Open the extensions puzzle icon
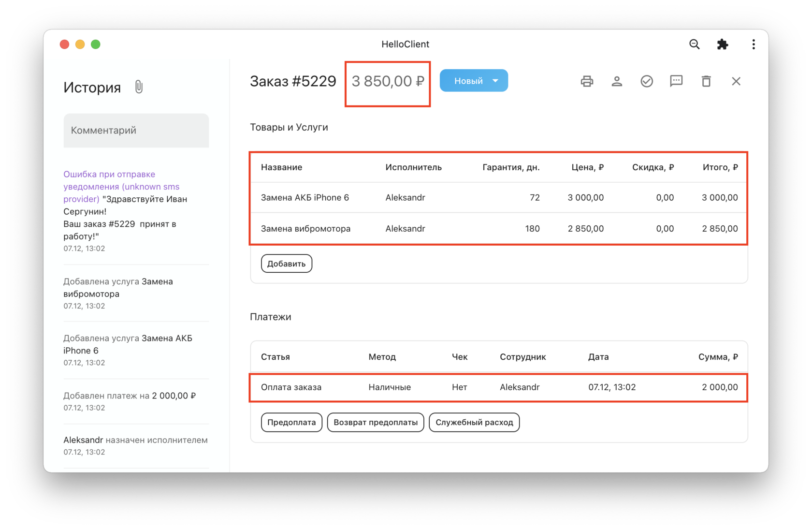 point(723,44)
